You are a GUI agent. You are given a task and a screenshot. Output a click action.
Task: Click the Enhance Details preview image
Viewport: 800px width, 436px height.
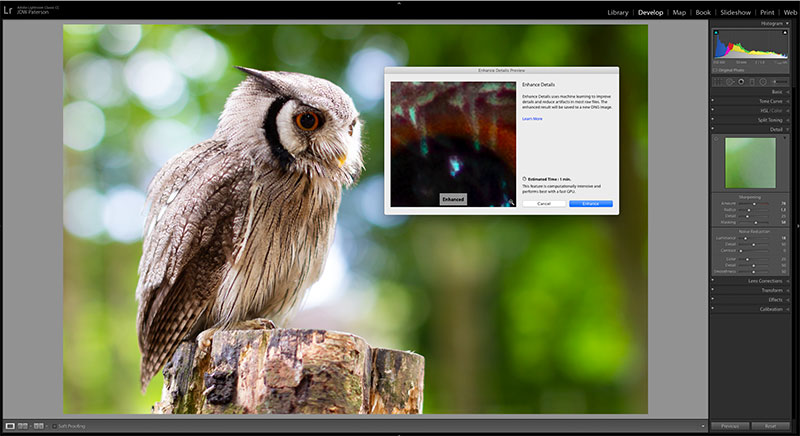click(x=453, y=144)
